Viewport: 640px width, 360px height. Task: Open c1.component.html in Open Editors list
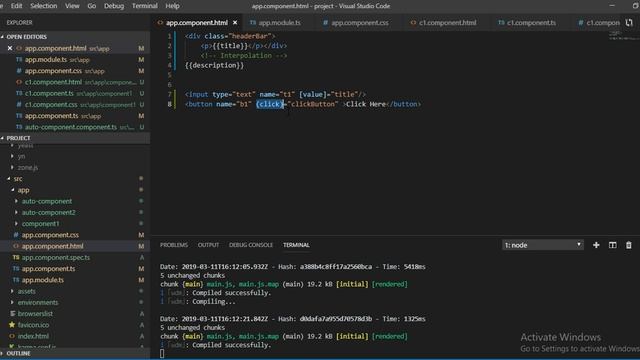(75, 82)
